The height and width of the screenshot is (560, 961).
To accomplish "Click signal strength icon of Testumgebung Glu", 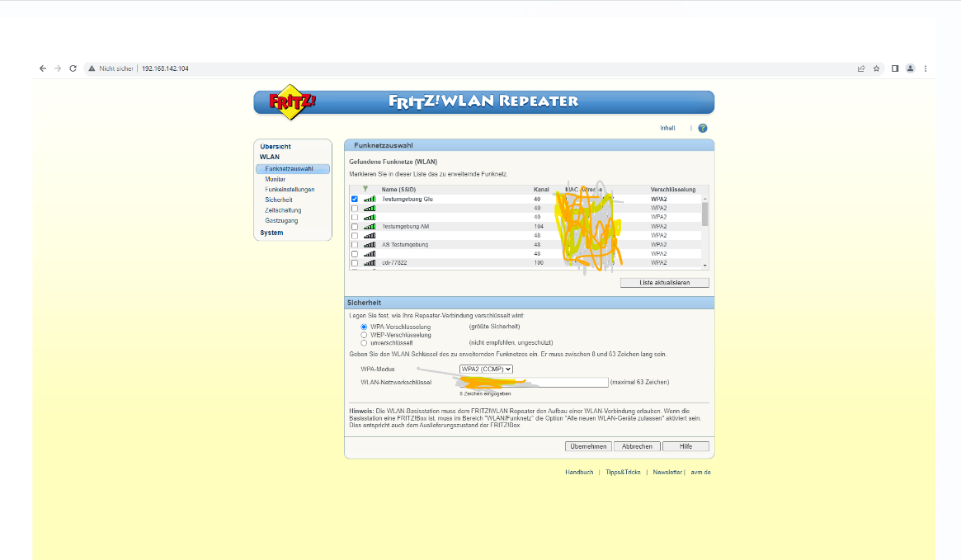I will point(370,199).
